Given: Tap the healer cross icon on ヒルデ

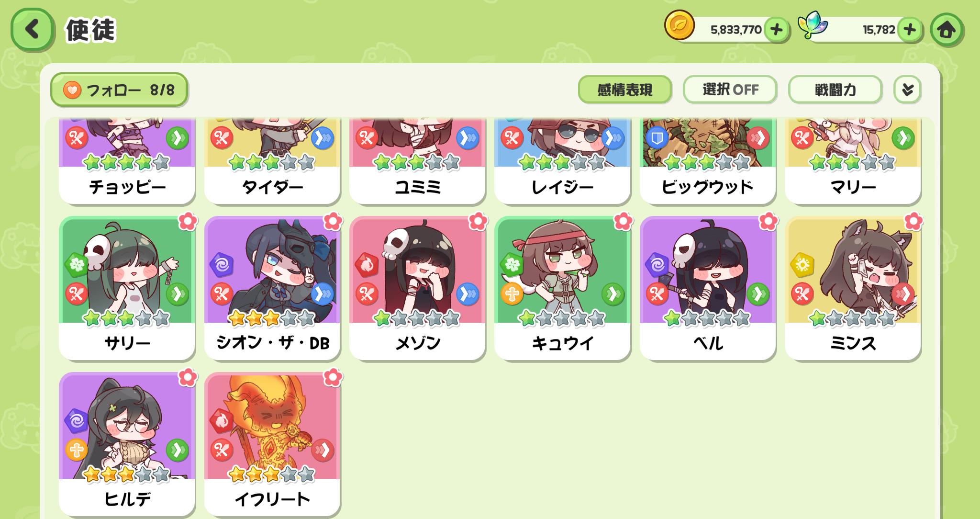Looking at the screenshot, I should [77, 450].
